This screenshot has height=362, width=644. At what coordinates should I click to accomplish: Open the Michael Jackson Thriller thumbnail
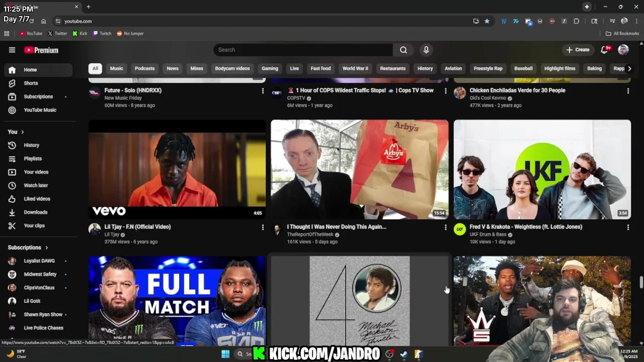[x=360, y=301]
